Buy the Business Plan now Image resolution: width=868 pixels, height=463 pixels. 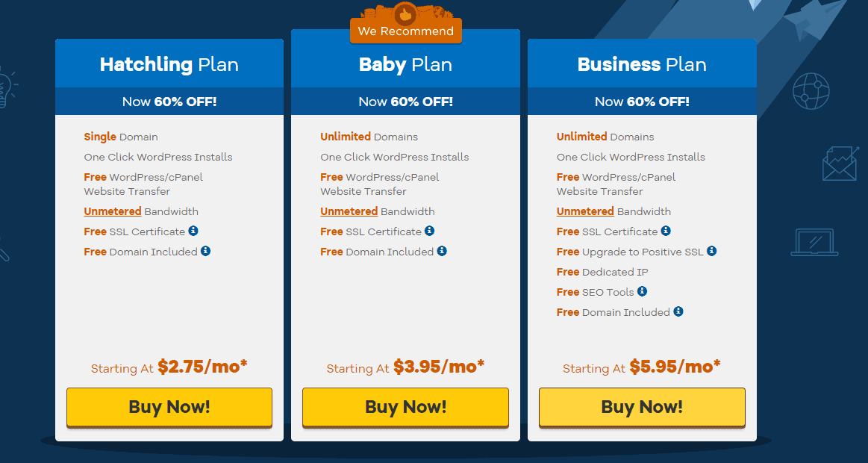(642, 408)
